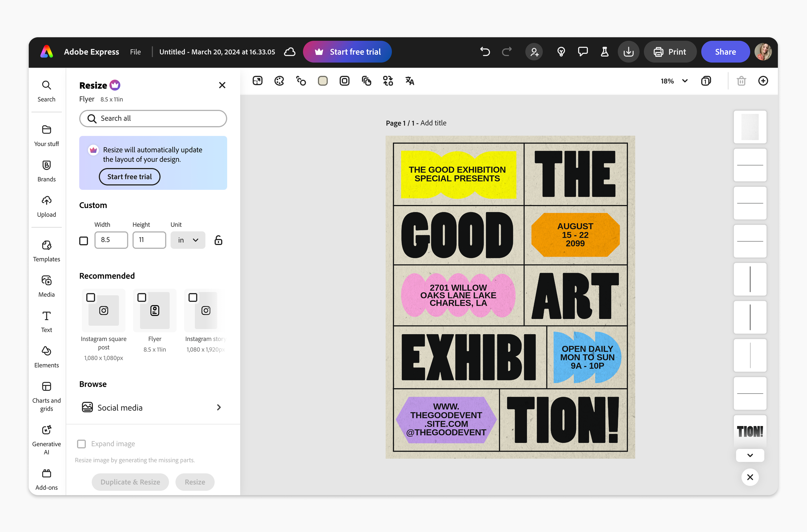Open the layers stack icon

(x=366, y=81)
